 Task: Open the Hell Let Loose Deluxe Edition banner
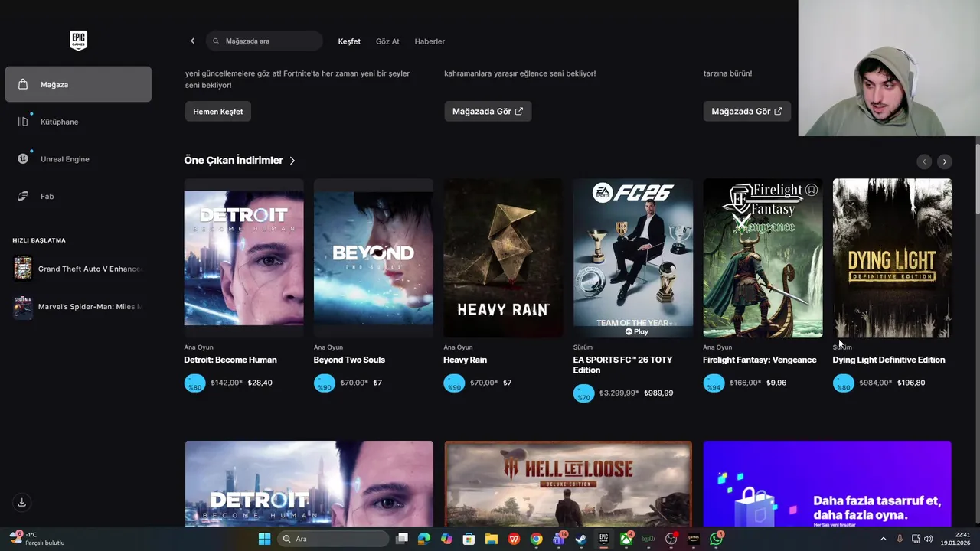pos(568,484)
